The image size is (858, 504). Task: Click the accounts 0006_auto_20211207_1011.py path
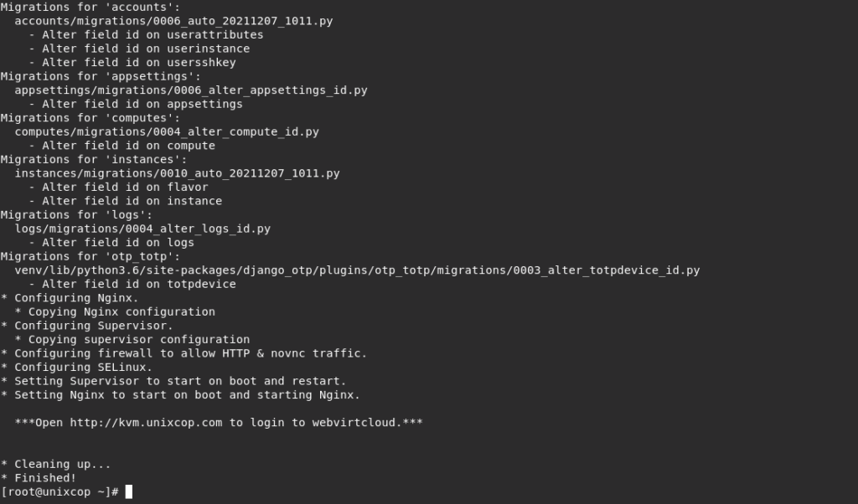coord(173,21)
